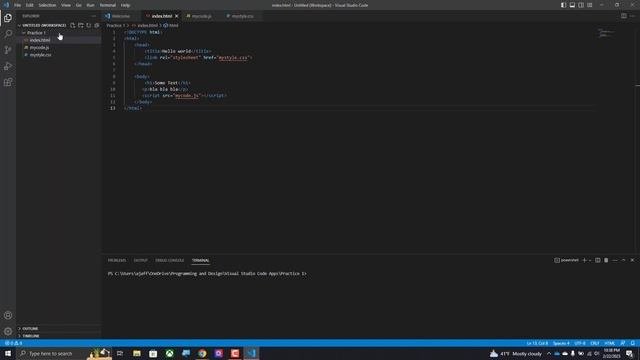Viewport: 640px width, 360px height.
Task: Close the terminal panel
Action: pos(632,260)
